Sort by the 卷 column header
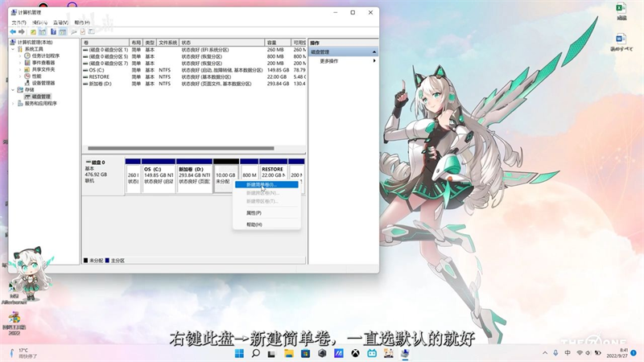 105,43
